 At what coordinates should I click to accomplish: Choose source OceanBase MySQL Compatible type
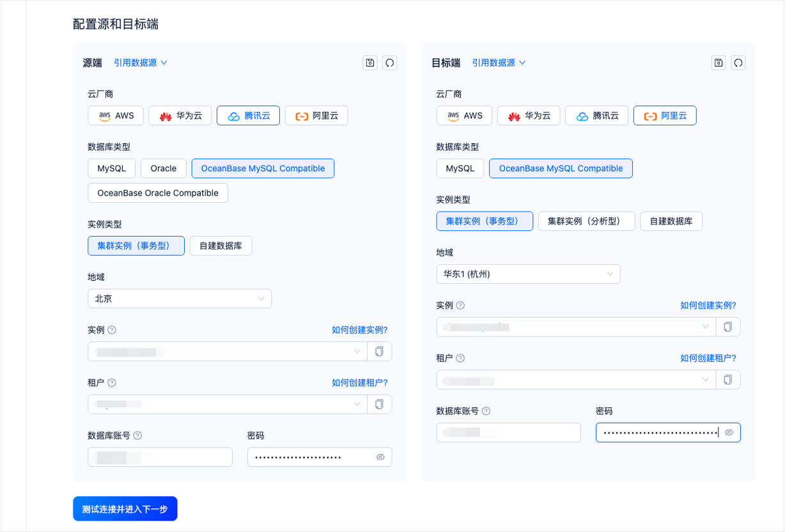tap(263, 168)
